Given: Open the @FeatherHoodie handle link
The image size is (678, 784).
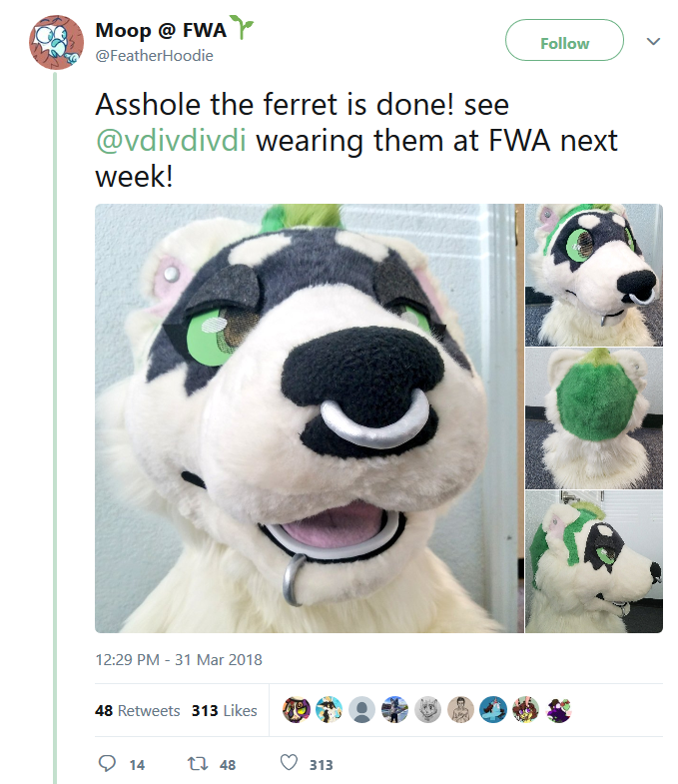Looking at the screenshot, I should (x=155, y=56).
